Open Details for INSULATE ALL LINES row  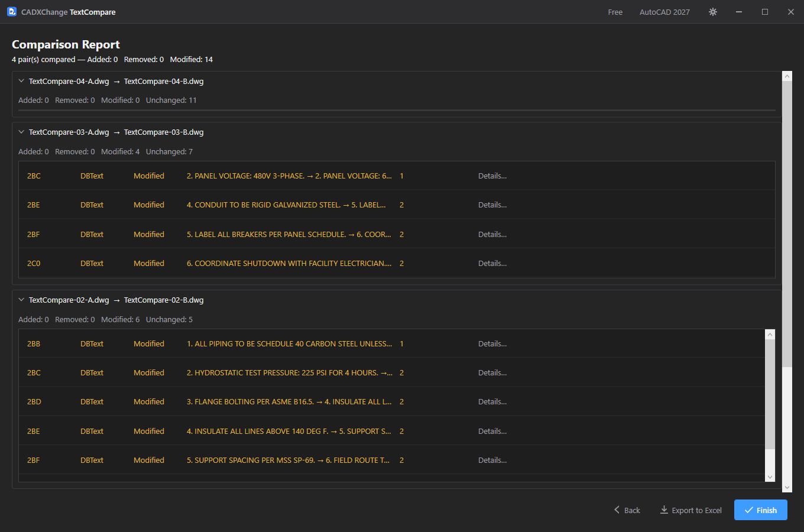tap(492, 431)
